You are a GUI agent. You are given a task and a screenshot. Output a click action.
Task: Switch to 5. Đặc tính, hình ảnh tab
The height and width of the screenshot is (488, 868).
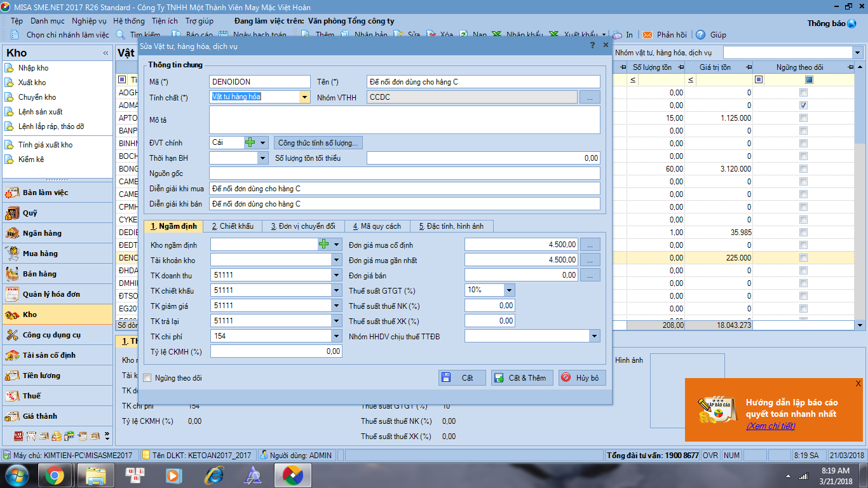point(452,226)
